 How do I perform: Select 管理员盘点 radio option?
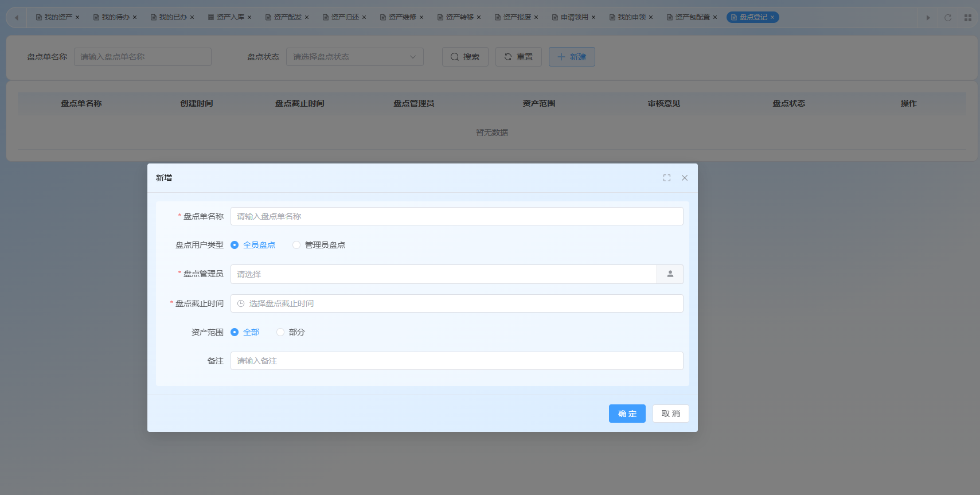pos(319,245)
